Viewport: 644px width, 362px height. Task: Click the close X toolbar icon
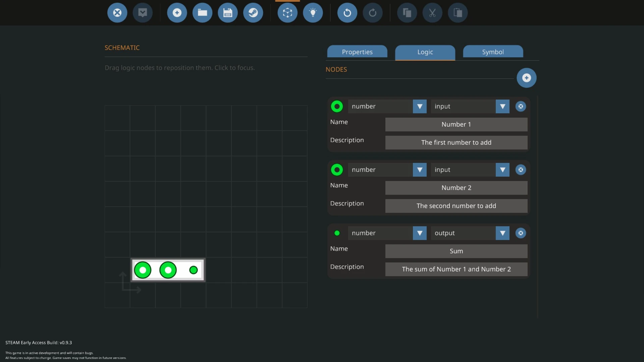pyautogui.click(x=117, y=13)
